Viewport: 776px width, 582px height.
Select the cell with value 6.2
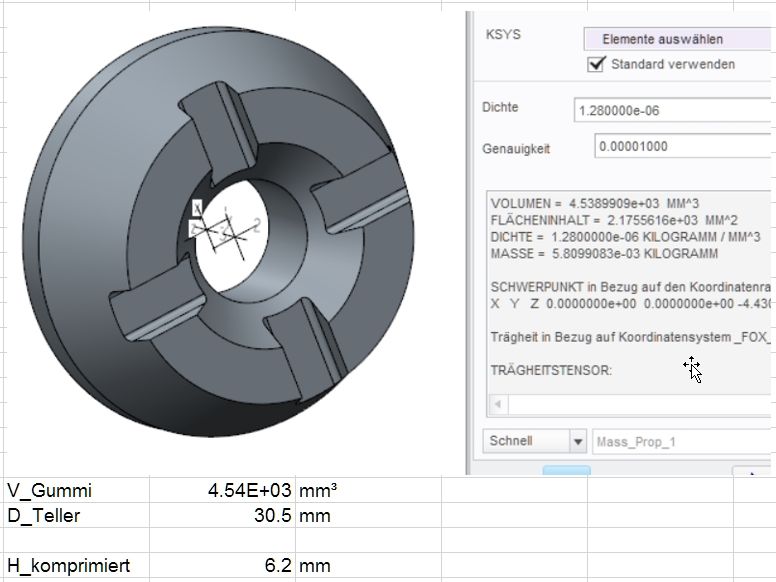pyautogui.click(x=222, y=565)
